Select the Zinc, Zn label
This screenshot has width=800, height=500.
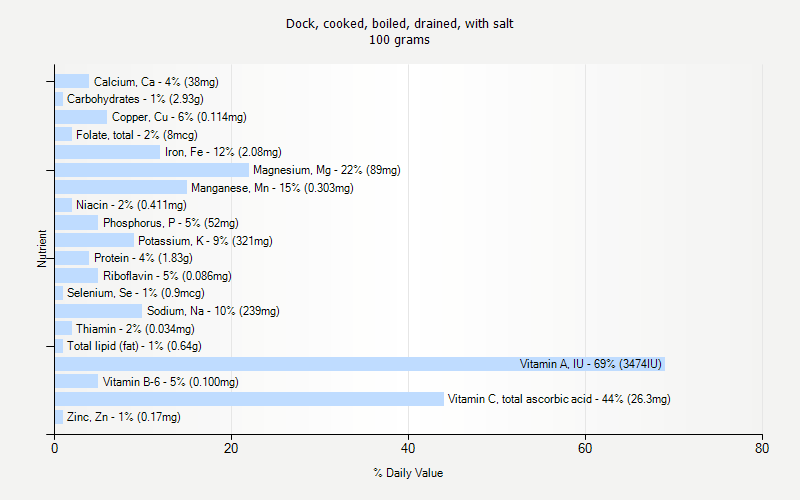coord(123,417)
